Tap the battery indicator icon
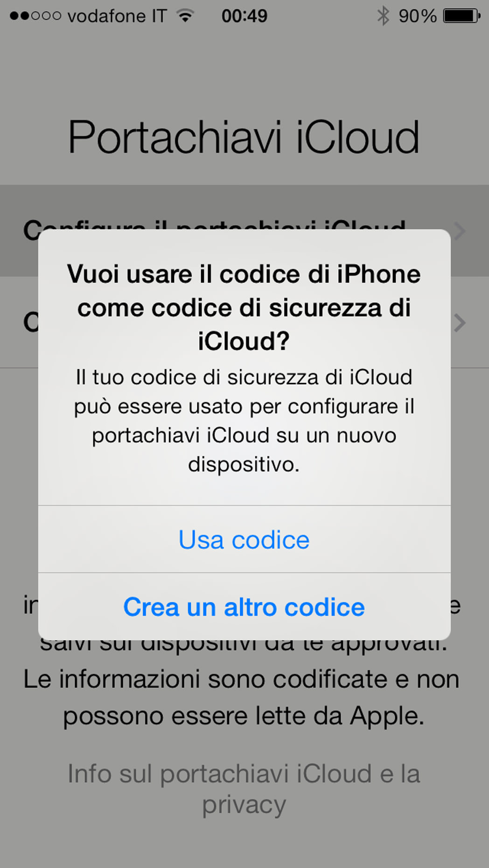 pyautogui.click(x=461, y=16)
